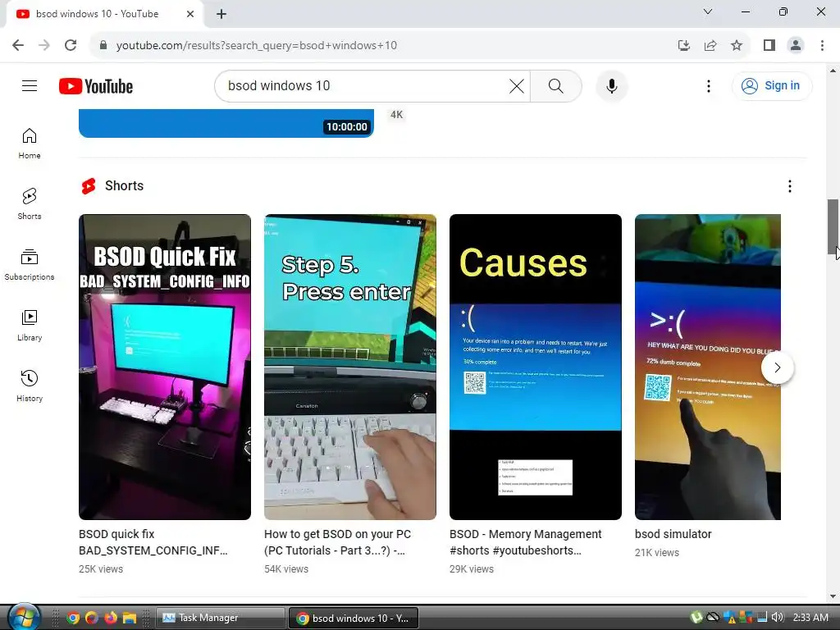Screen dimensions: 840x630
Task: Click the scrollbar down arrow
Action: (x=833, y=596)
